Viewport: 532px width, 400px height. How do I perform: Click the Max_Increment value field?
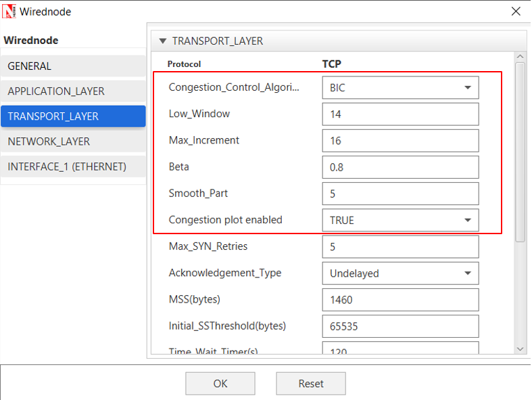(x=400, y=141)
